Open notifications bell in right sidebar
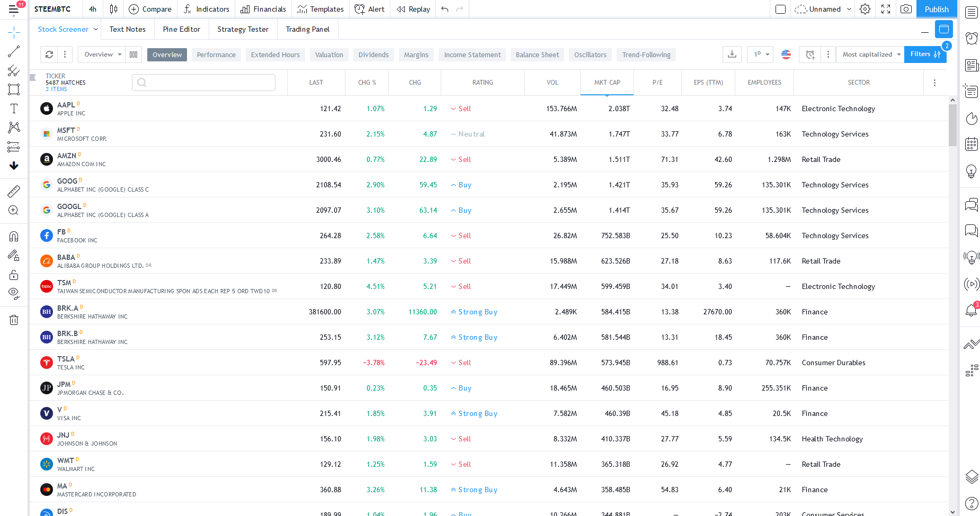This screenshot has height=516, width=980. [972, 310]
